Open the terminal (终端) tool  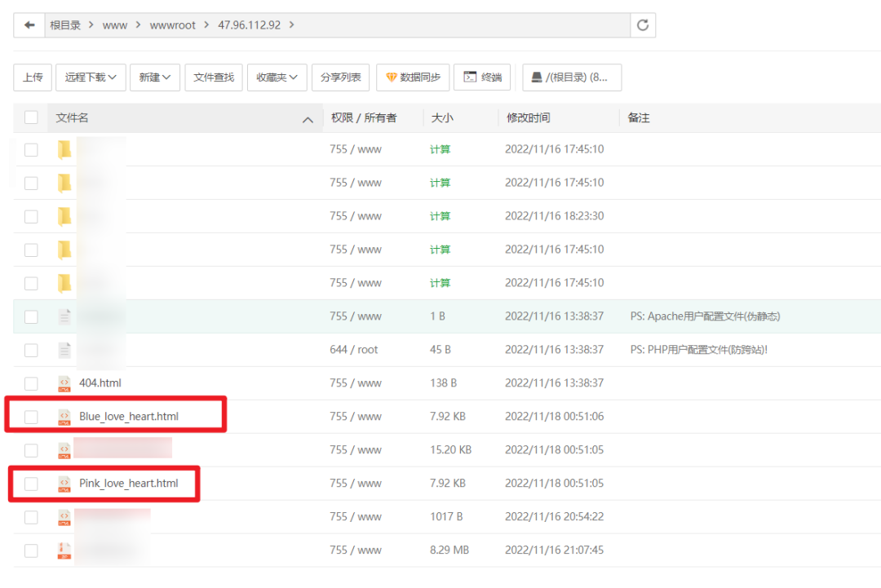(482, 77)
